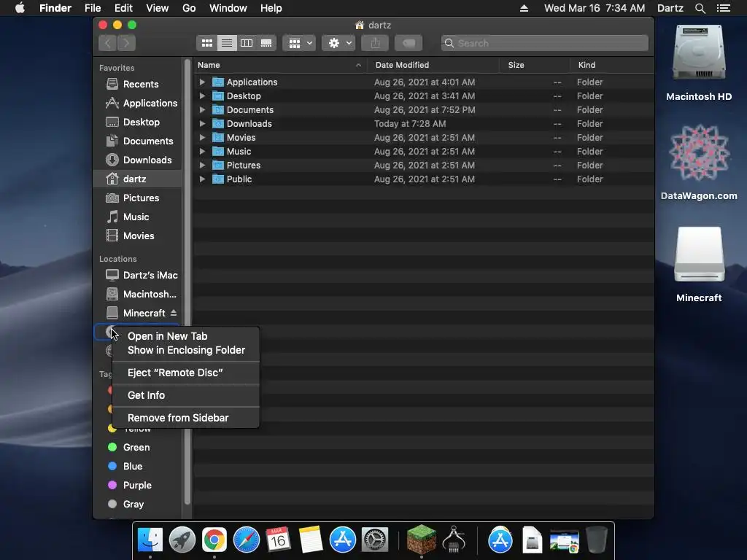Choose Get Info from context menu
The image size is (747, 560).
tap(186, 395)
